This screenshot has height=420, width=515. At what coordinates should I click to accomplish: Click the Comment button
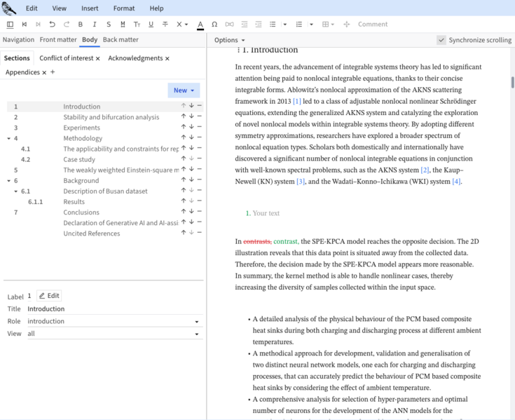[x=373, y=25]
